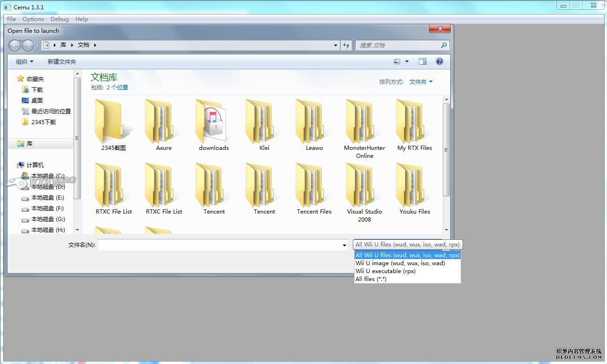The height and width of the screenshot is (364, 607).
Task: Click the 文档 breadcrumb segment
Action: 83,45
